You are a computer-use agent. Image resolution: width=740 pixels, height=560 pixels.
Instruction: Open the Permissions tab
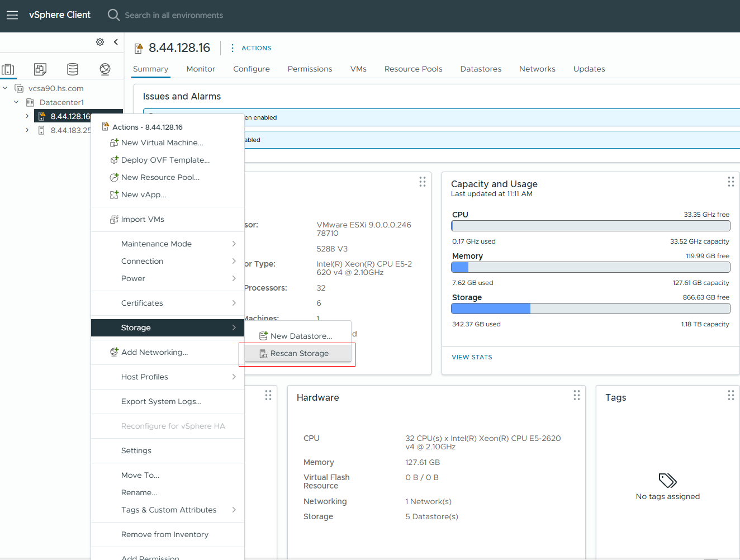coord(310,69)
